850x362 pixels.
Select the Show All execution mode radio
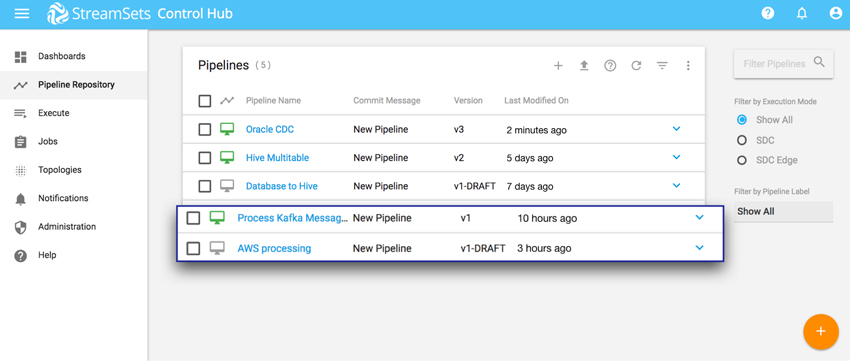tap(742, 120)
